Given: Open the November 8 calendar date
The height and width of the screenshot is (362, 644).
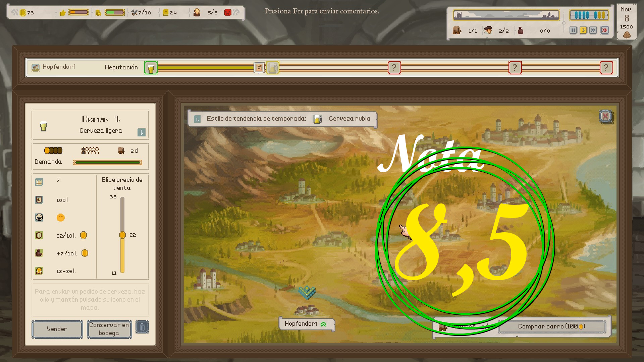Looking at the screenshot, I should click(x=626, y=18).
